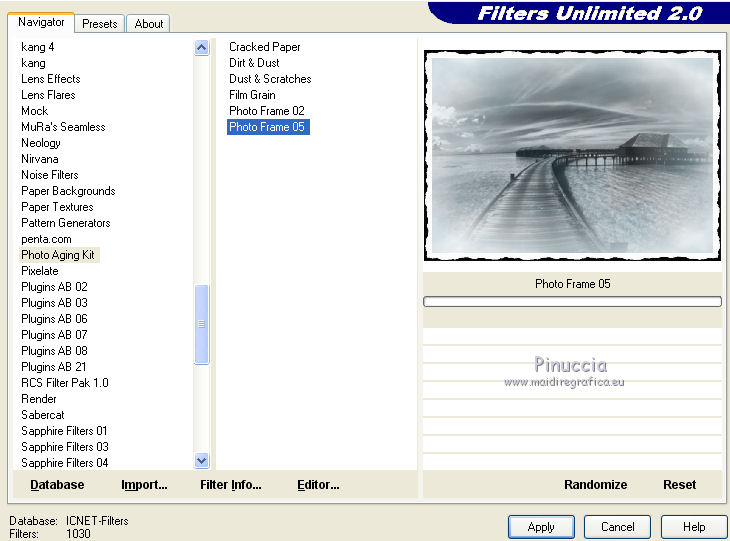730x541 pixels.
Task: Choose the Dirt & Dust filter
Action: 254,63
